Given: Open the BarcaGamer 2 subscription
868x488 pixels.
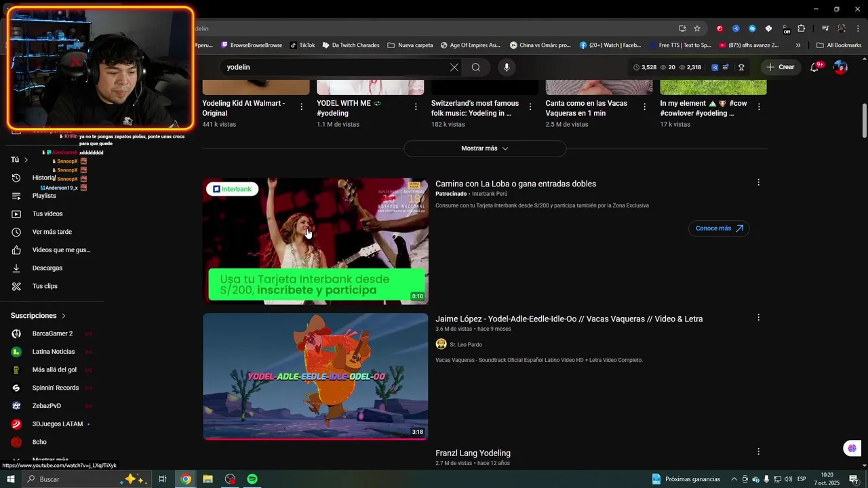Looking at the screenshot, I should coord(52,333).
